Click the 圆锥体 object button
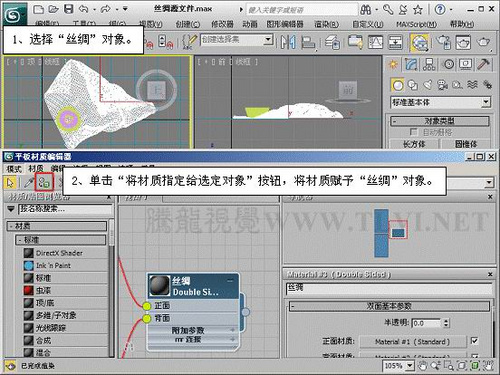500x375 pixels. coord(466,144)
